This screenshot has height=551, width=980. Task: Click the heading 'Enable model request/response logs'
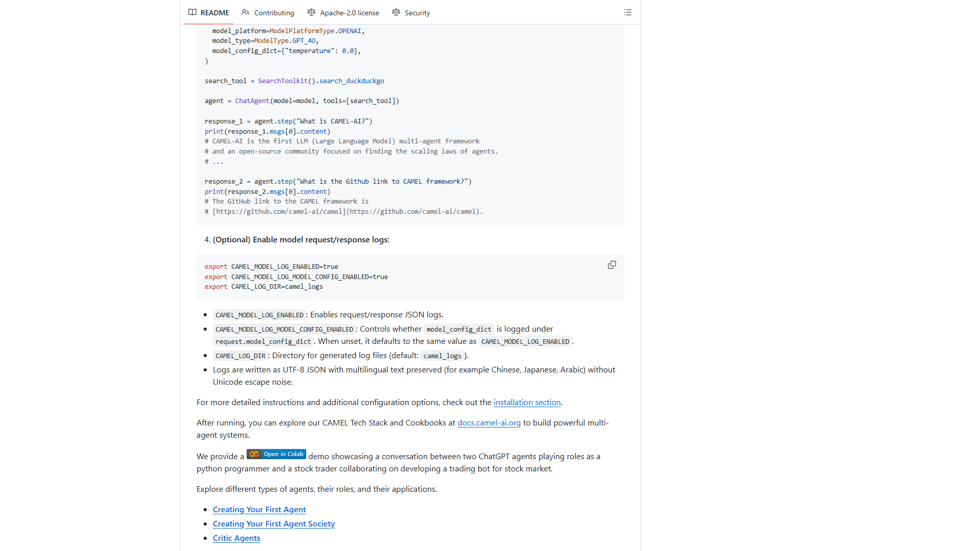(x=301, y=240)
